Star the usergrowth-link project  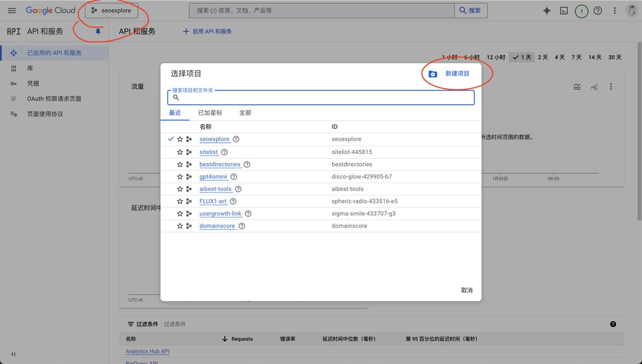(x=180, y=213)
